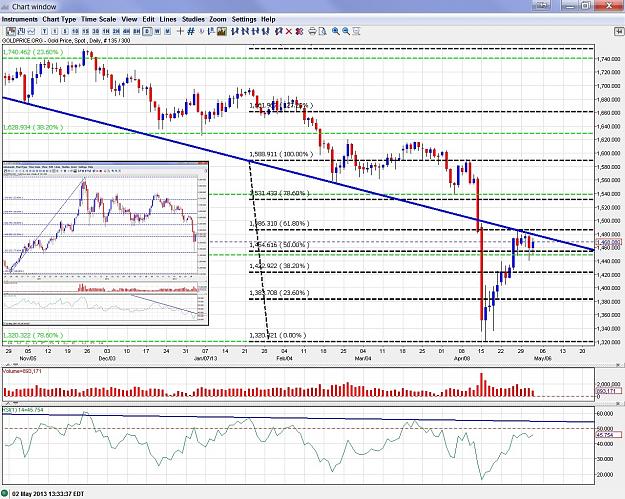
Task: Click the 61.80% Fibonacci level label
Action: pyautogui.click(x=279, y=224)
